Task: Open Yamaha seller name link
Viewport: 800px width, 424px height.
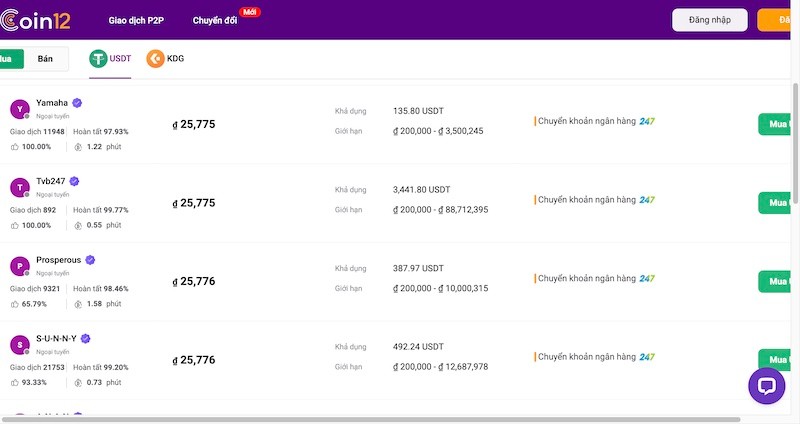Action: 52,103
